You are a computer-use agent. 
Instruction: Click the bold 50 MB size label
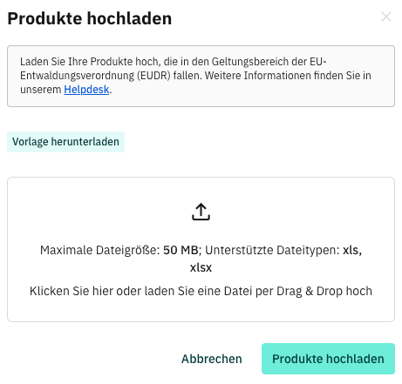click(x=181, y=250)
